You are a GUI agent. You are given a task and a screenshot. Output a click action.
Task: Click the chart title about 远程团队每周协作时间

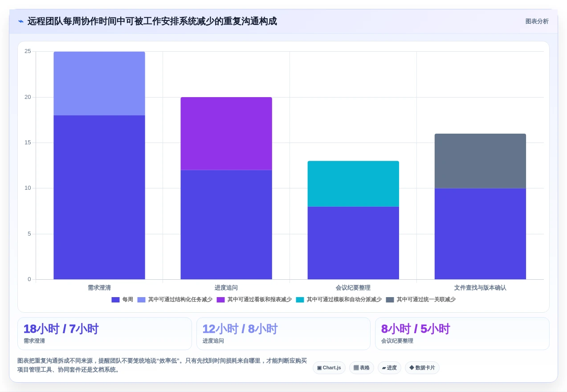152,21
